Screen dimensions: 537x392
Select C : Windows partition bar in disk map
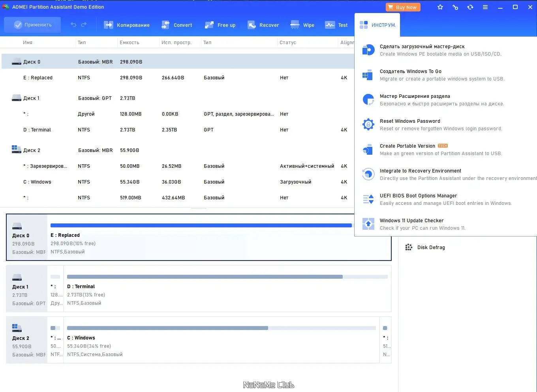click(x=222, y=340)
